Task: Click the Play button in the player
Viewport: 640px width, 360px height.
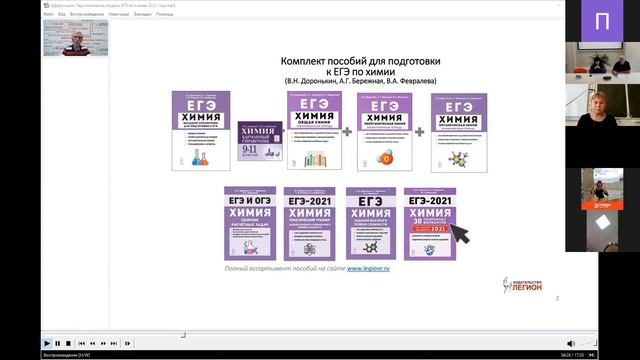Action: point(47,343)
